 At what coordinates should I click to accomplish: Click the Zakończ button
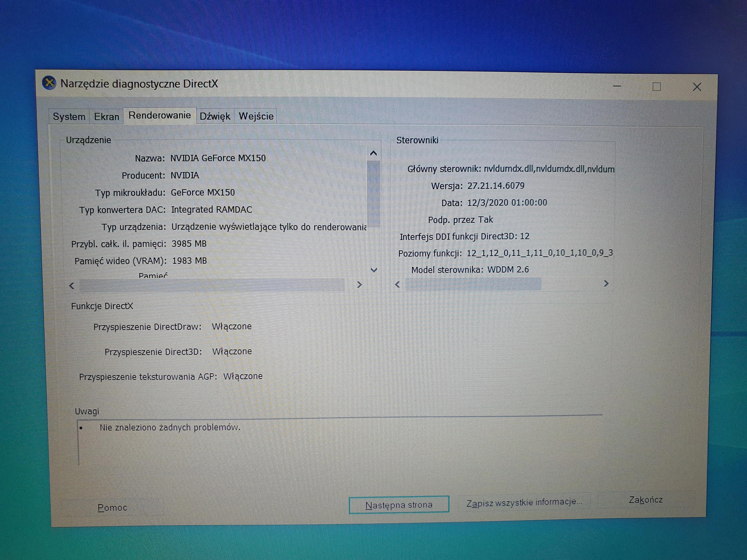(645, 500)
